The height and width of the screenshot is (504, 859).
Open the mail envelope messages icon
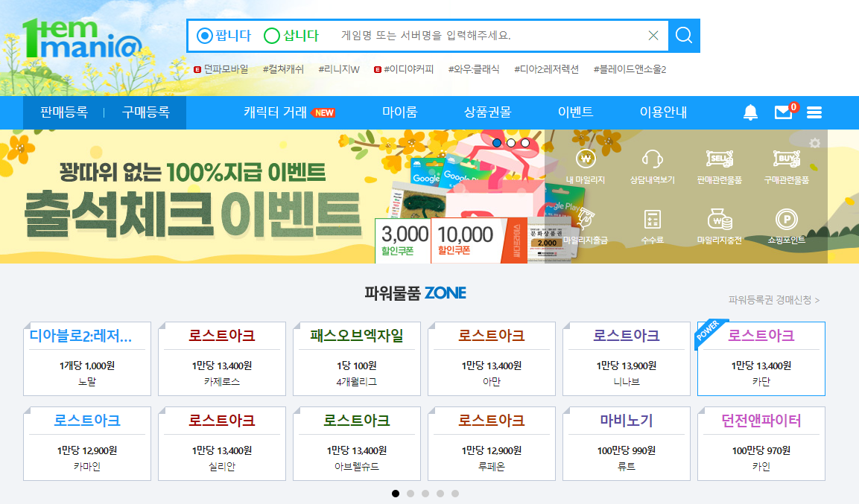pyautogui.click(x=784, y=112)
